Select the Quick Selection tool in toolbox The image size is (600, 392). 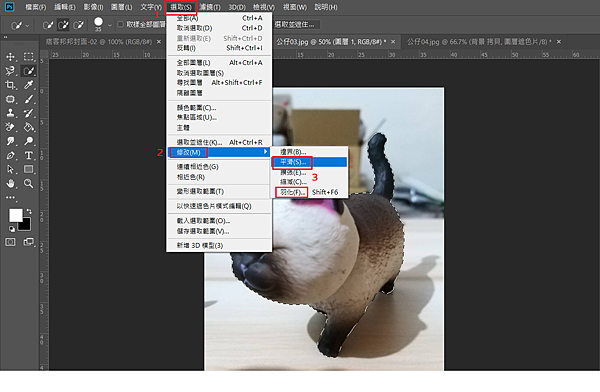coord(29,71)
